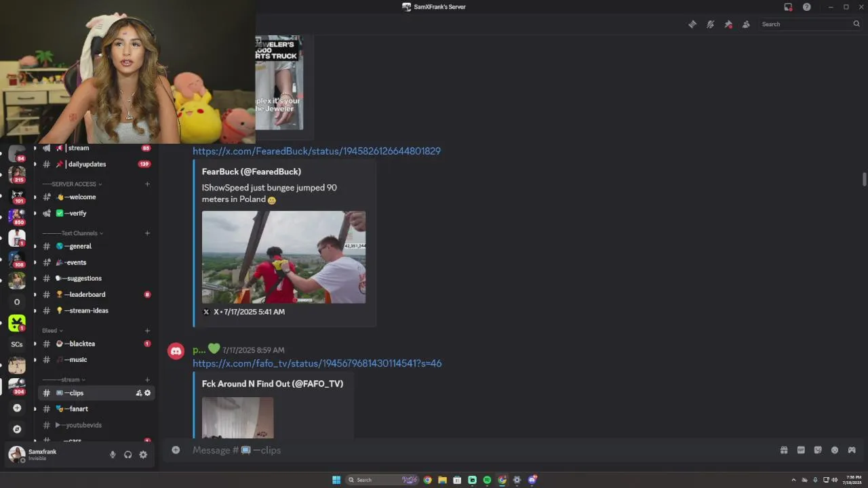Open the Threads icon in channel header
868x488 pixels.
(692, 24)
